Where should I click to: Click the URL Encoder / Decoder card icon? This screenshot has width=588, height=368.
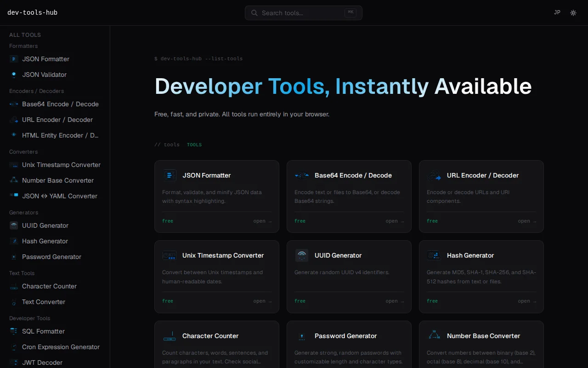point(434,175)
